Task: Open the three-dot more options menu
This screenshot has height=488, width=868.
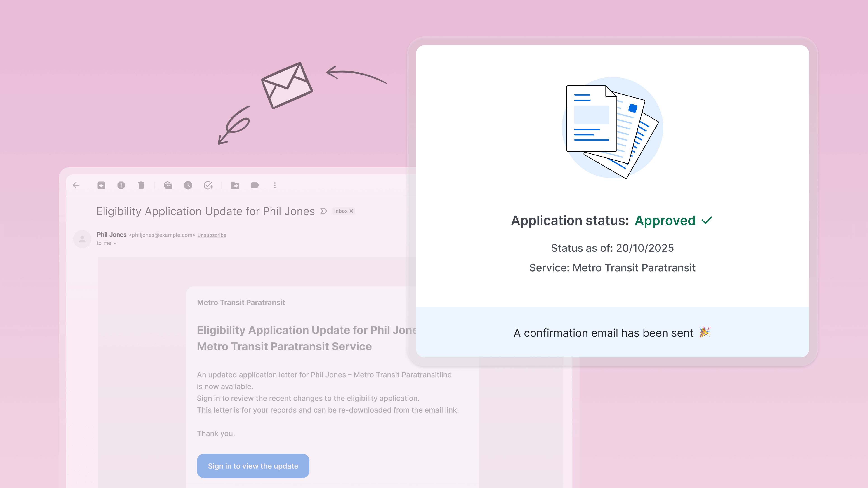Action: click(275, 185)
